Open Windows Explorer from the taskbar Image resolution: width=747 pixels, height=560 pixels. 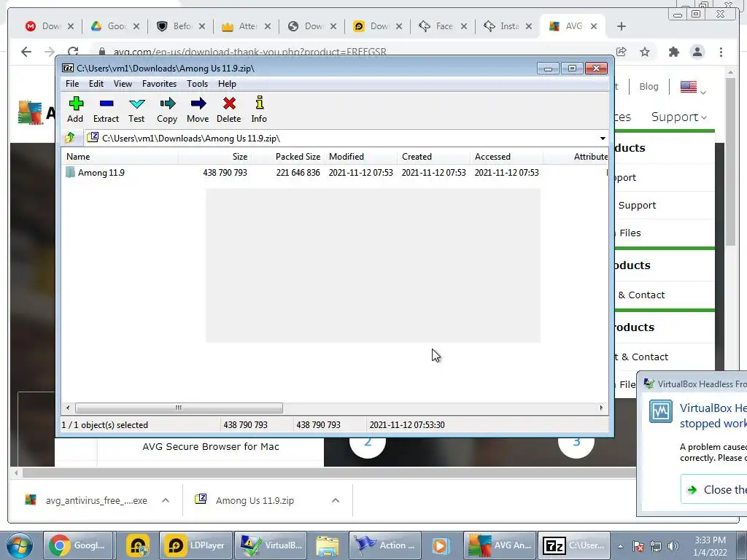328,545
